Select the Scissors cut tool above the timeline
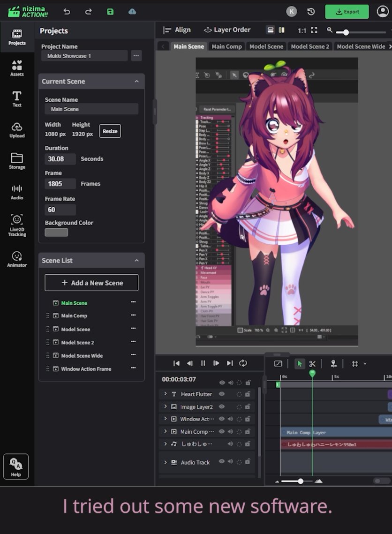This screenshot has width=392, height=534. click(312, 363)
